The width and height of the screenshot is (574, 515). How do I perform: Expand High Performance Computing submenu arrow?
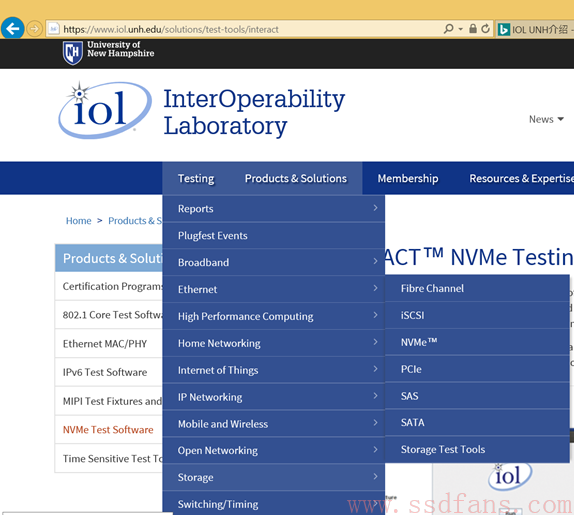[375, 315]
